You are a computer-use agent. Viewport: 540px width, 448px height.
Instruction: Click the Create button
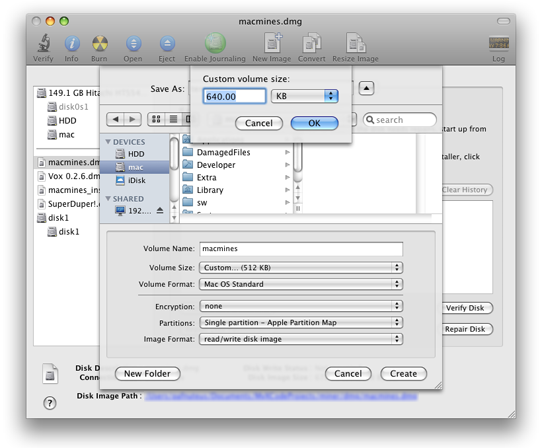coord(404,374)
